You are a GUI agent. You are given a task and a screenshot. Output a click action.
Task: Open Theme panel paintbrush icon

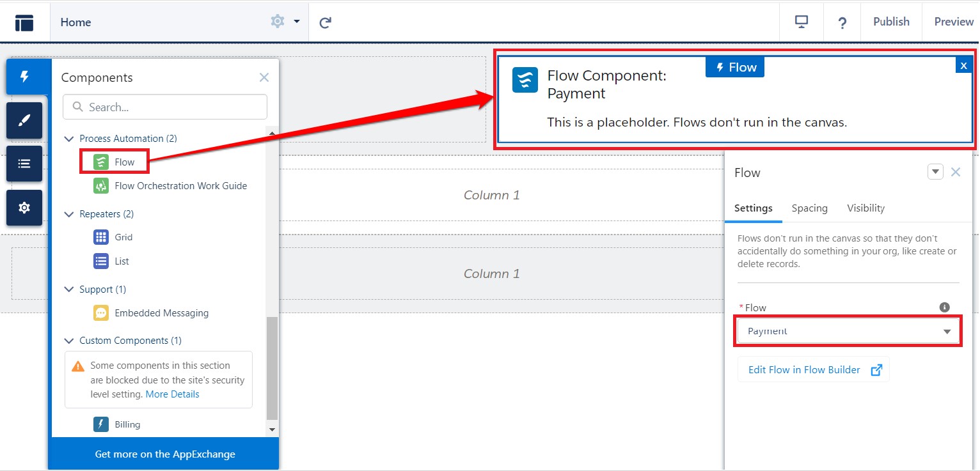tap(24, 120)
